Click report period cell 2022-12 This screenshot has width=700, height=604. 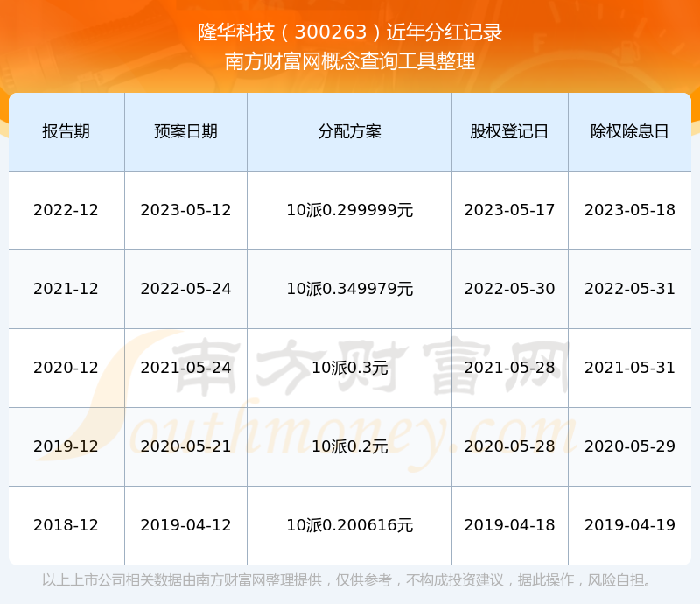[66, 210]
